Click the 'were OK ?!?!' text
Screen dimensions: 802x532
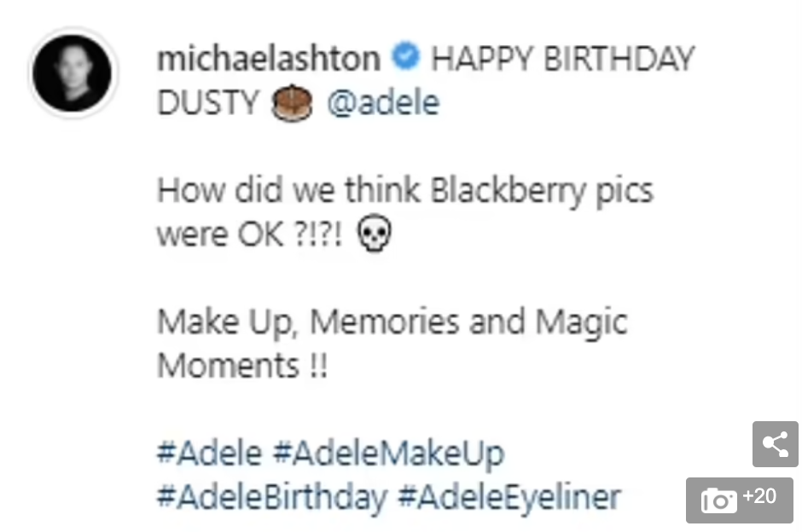(249, 234)
